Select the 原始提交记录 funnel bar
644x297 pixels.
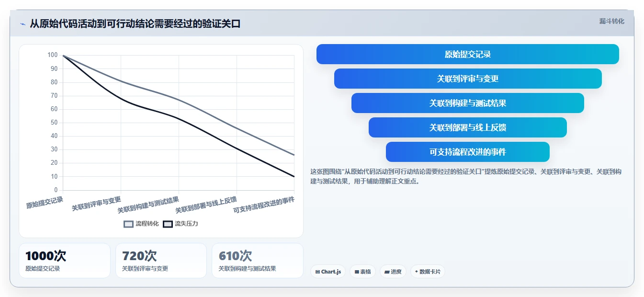467,54
